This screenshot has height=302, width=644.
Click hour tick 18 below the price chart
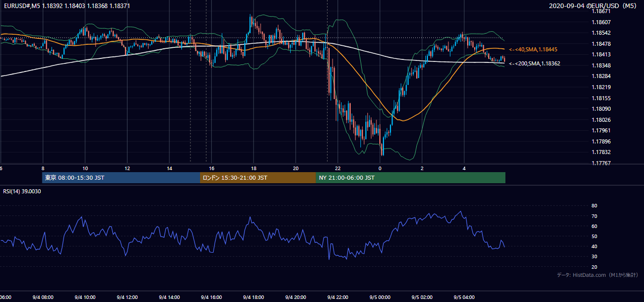pyautogui.click(x=254, y=169)
